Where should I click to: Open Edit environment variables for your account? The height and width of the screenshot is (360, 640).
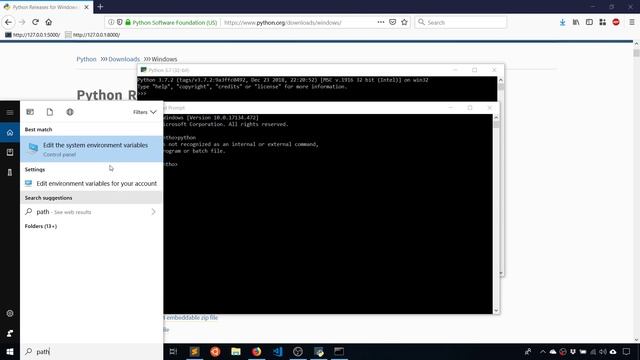(91, 184)
